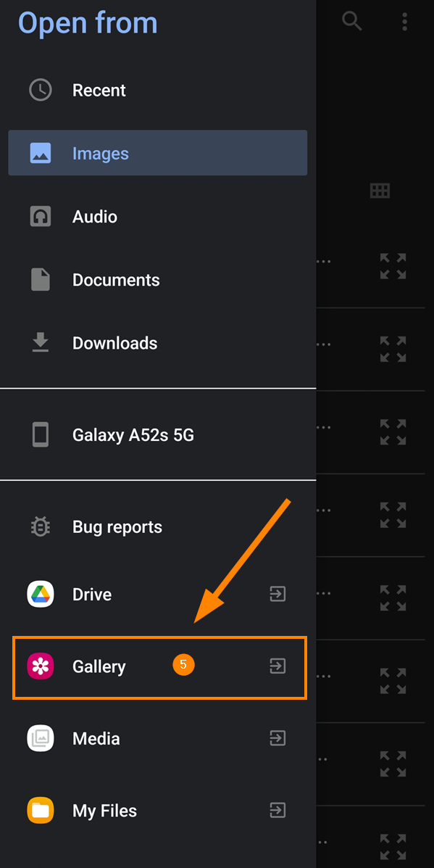Tap the yellow My Files folder icon
Viewport: 434px width, 868px height.
[41, 811]
